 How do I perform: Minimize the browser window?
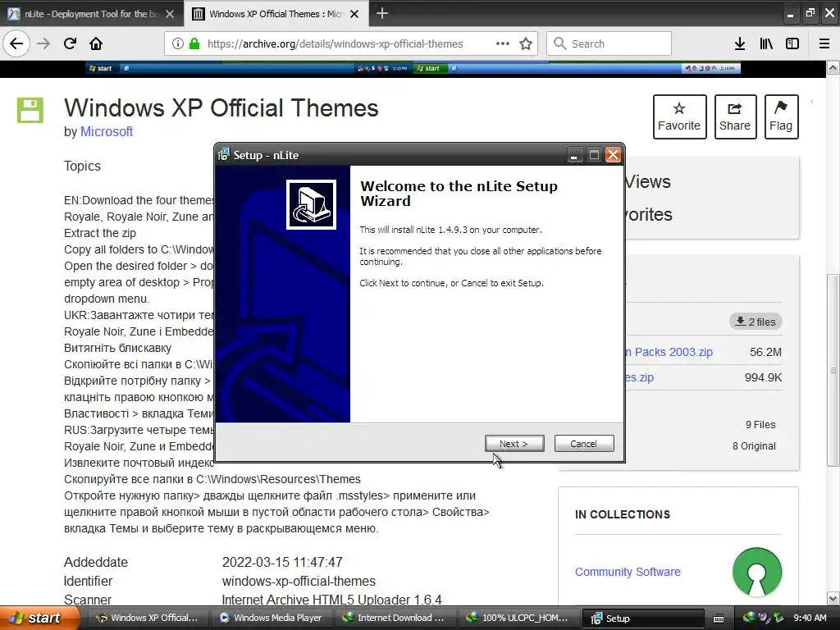click(x=790, y=13)
